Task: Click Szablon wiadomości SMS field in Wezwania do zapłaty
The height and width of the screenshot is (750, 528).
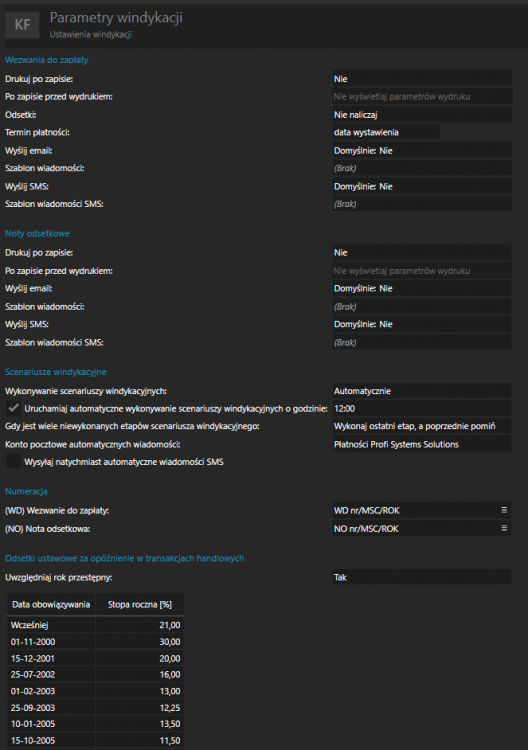Action: pos(422,204)
